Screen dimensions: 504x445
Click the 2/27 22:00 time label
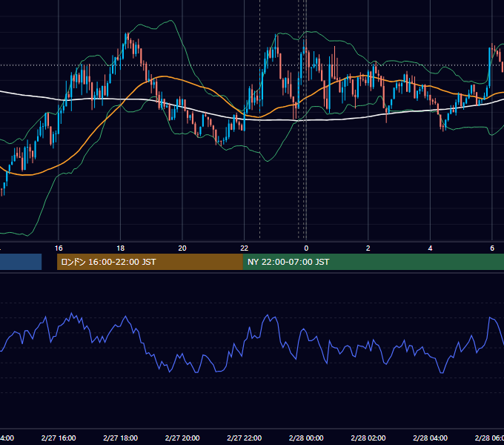[245, 438]
